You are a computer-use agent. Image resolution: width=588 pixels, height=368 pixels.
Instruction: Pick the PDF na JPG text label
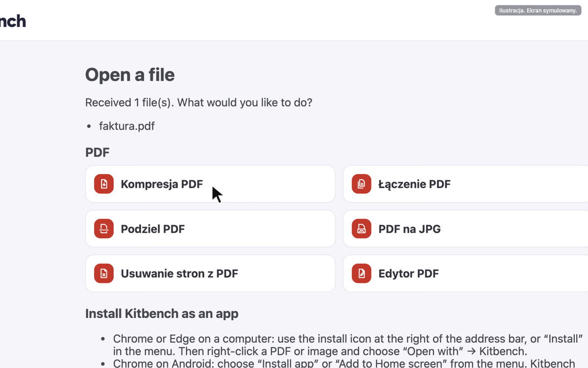coord(410,229)
